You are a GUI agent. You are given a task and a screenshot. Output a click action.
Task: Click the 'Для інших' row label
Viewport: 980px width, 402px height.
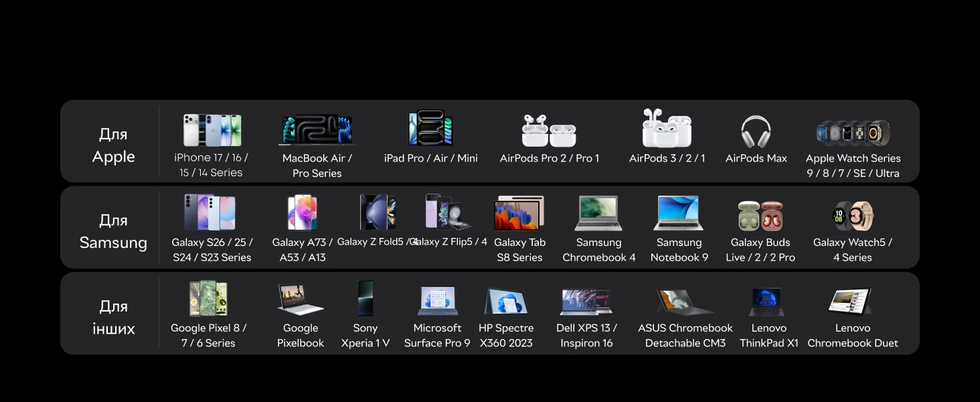coord(113,317)
